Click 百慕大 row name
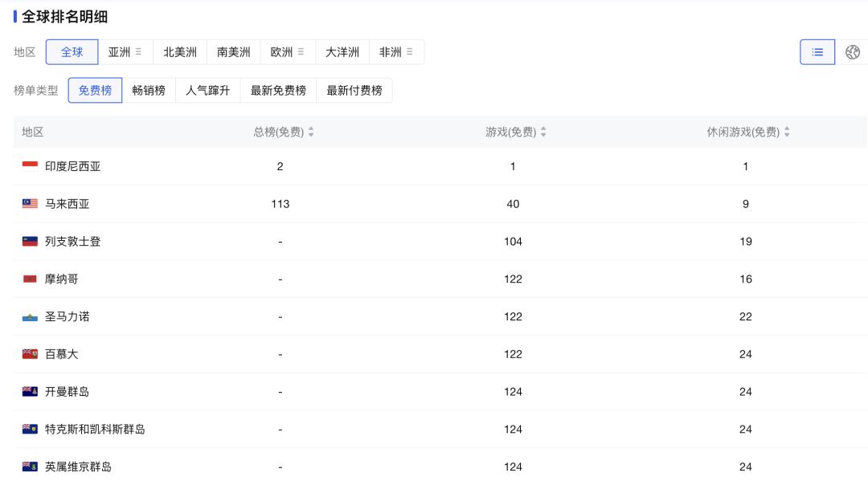 click(61, 354)
